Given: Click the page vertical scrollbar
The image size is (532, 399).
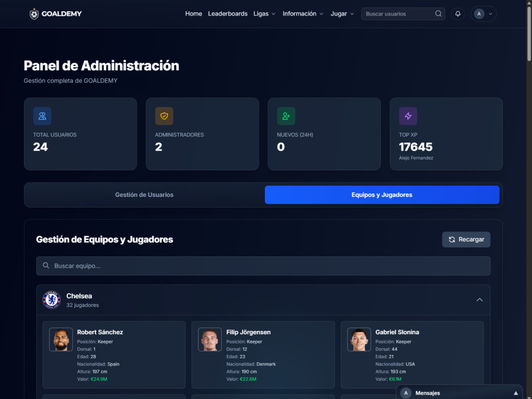Looking at the screenshot, I should pyautogui.click(x=529, y=34).
